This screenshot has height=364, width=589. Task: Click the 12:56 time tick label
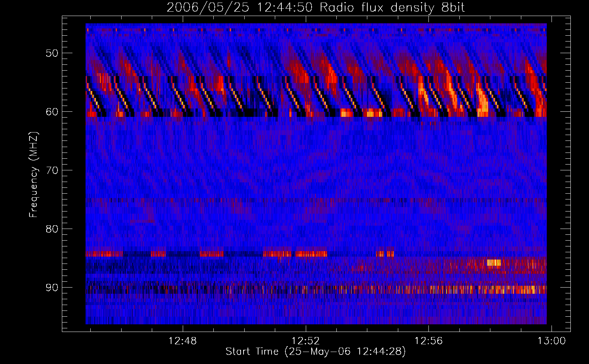[x=429, y=341]
